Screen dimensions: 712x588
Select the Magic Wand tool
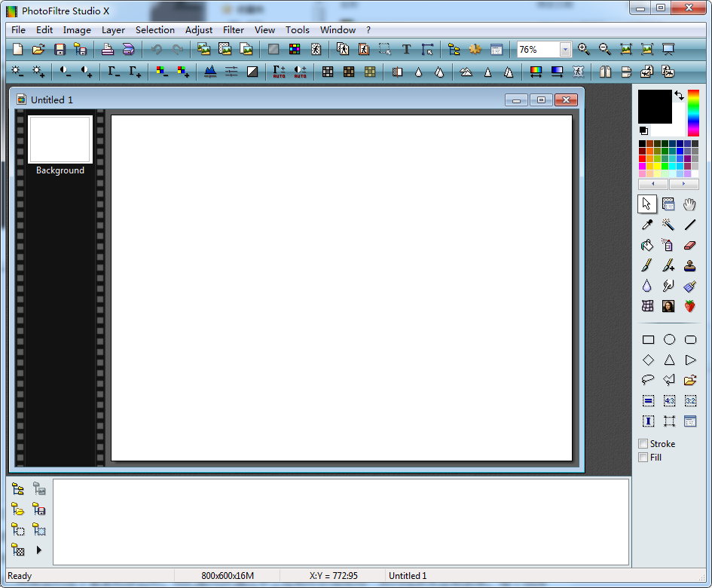tap(668, 225)
